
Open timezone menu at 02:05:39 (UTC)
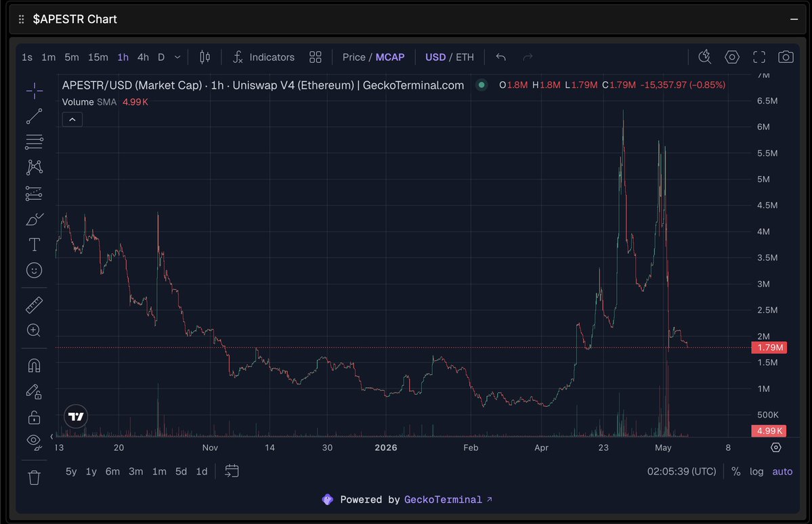(x=681, y=471)
